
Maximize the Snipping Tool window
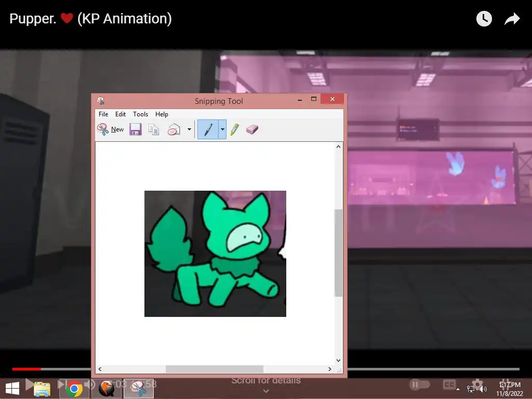[x=313, y=99]
